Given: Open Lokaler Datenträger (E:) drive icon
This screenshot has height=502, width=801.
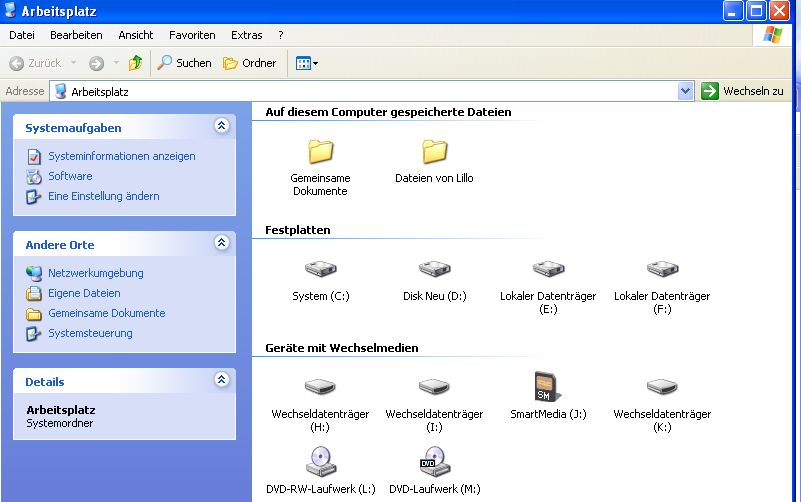Looking at the screenshot, I should (548, 268).
